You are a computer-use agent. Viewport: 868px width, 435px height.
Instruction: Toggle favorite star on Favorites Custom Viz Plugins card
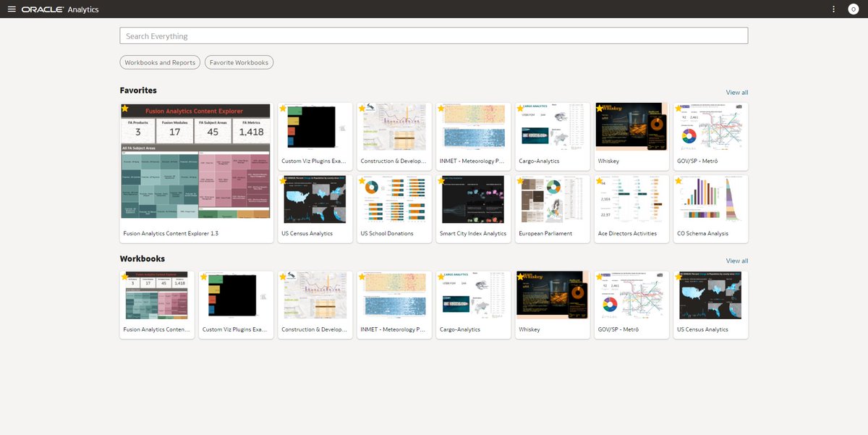[x=282, y=109]
